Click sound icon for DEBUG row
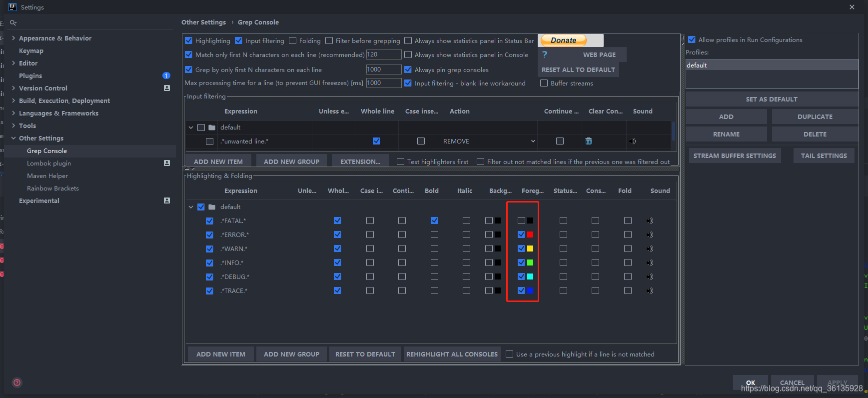 click(x=650, y=276)
